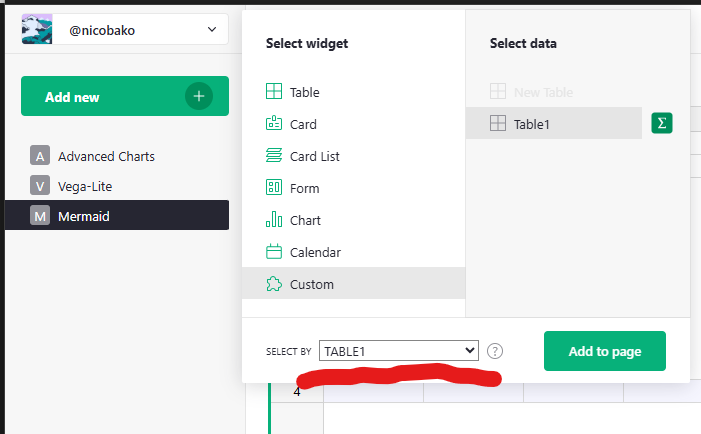Open the help question mark icon
This screenshot has height=434, width=701.
click(495, 351)
